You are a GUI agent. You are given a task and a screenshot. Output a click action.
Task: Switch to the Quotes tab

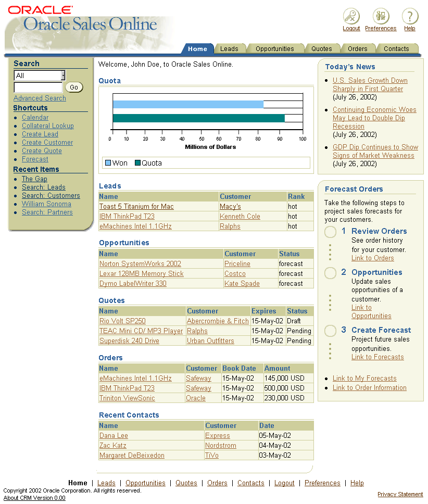[x=322, y=48]
